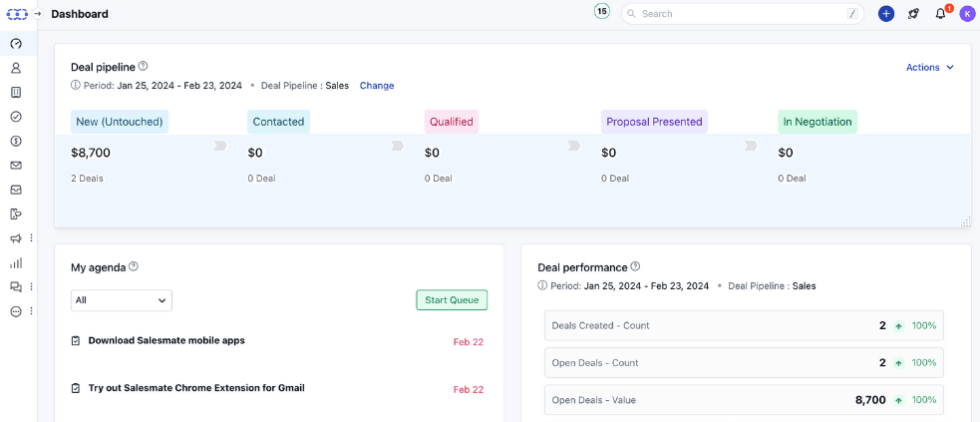
Task: Click the green circled 15 trial counter
Action: (x=601, y=11)
